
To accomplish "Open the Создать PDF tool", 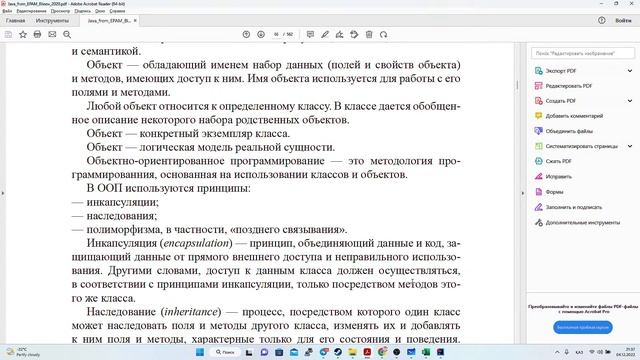I will coord(560,101).
